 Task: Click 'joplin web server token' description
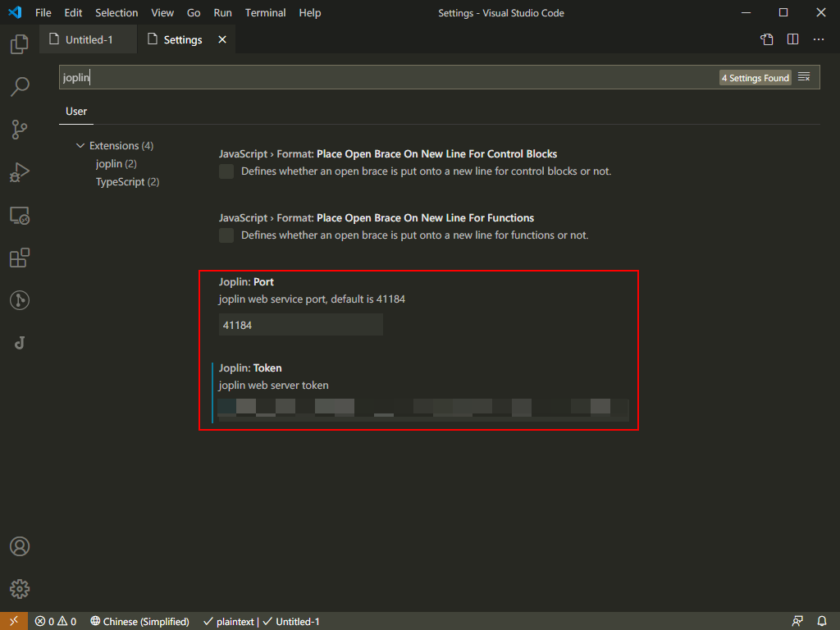coord(274,386)
